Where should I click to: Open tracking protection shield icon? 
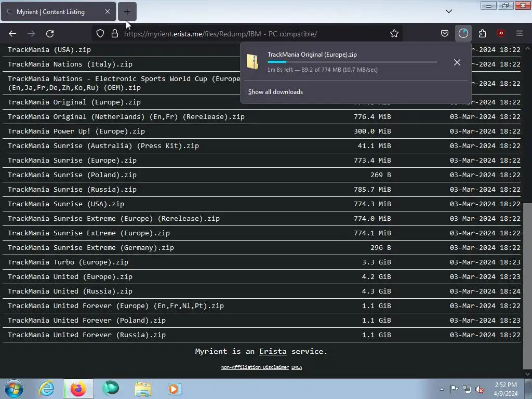[100, 34]
